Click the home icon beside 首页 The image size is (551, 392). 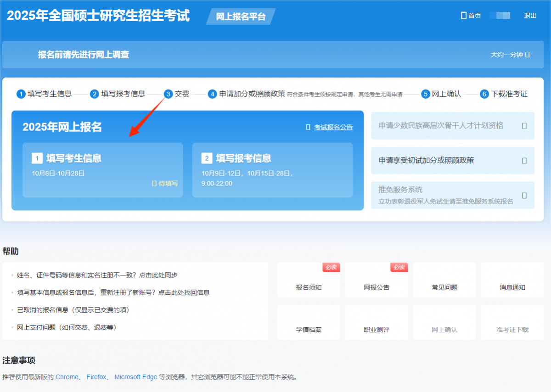[463, 16]
